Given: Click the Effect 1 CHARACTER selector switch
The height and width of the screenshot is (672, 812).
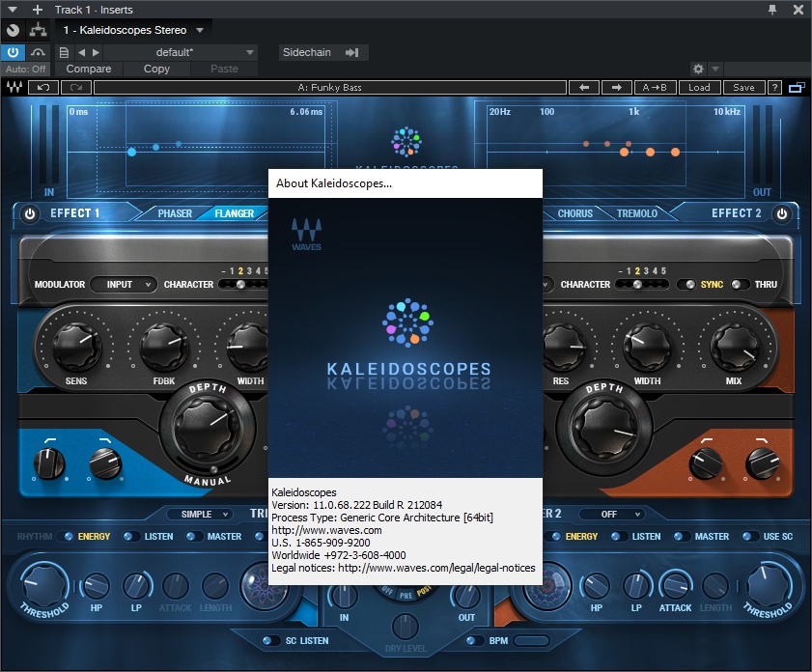Looking at the screenshot, I should pyautogui.click(x=243, y=284).
